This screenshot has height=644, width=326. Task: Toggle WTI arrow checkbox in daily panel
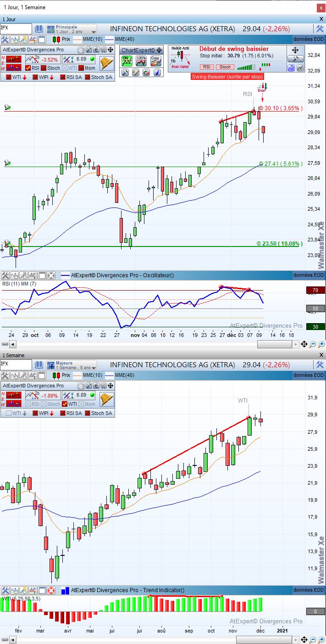pyautogui.click(x=9, y=77)
